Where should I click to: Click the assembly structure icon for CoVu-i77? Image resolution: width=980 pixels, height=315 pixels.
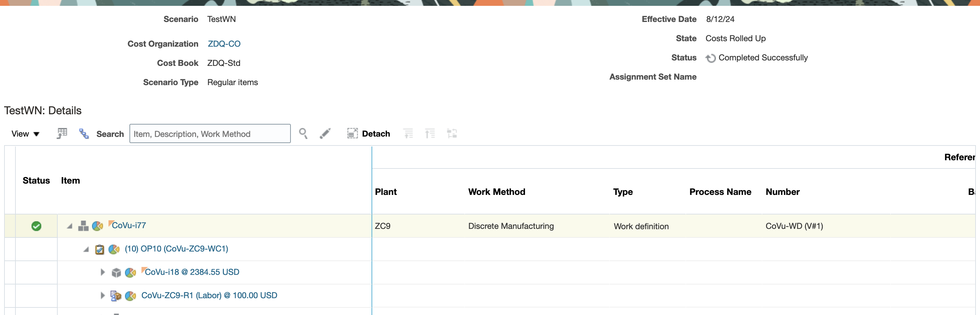(83, 226)
